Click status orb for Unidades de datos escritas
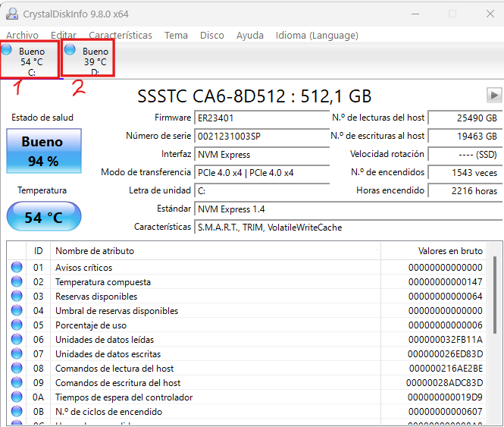504x427 pixels. 17,354
